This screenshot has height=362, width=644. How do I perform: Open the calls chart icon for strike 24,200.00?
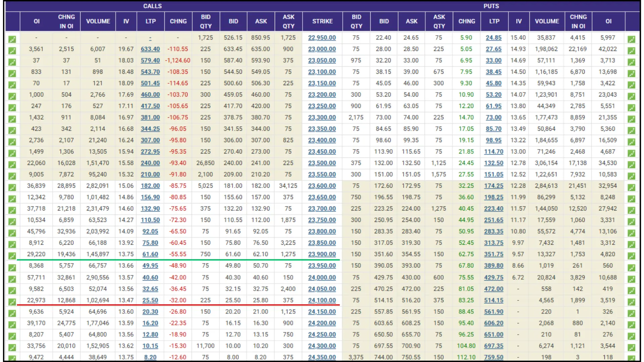click(12, 324)
